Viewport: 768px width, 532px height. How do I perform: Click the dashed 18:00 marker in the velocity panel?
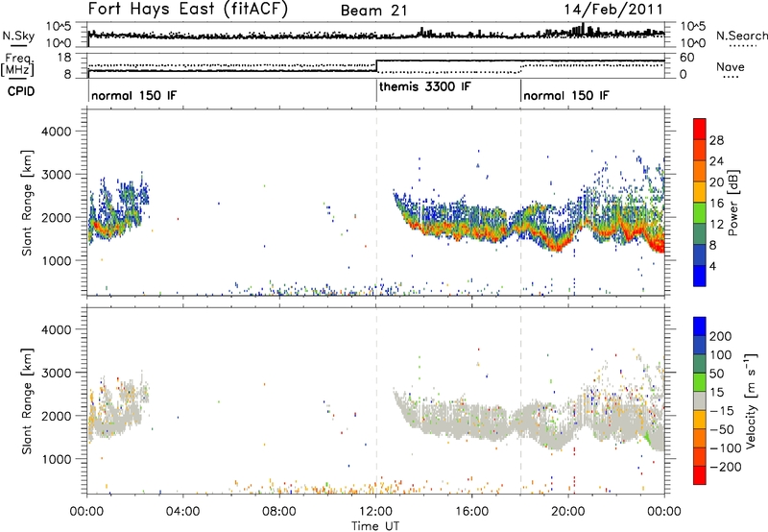[x=520, y=400]
